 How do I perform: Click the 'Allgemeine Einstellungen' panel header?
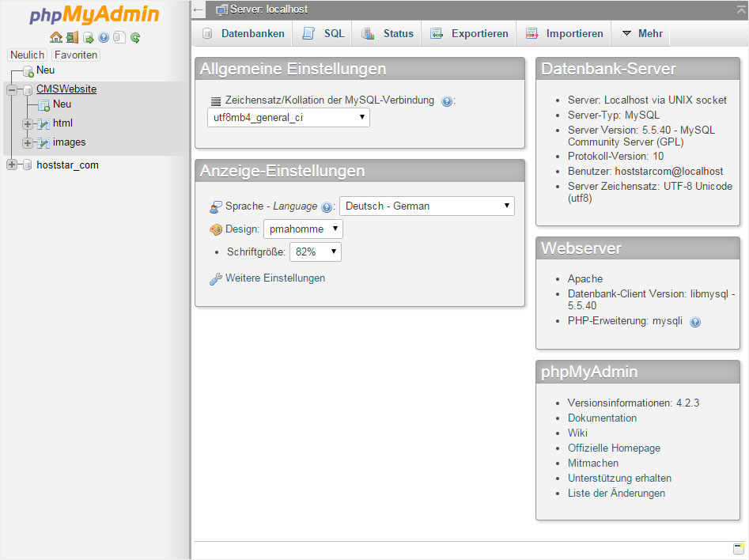[360, 69]
